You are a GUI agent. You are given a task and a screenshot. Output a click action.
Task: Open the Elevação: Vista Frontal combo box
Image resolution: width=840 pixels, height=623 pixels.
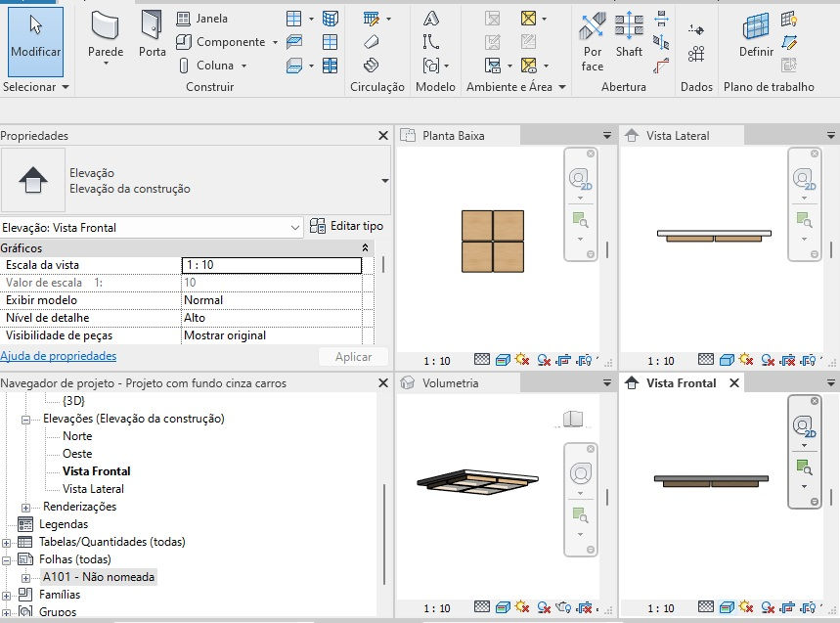(x=151, y=228)
